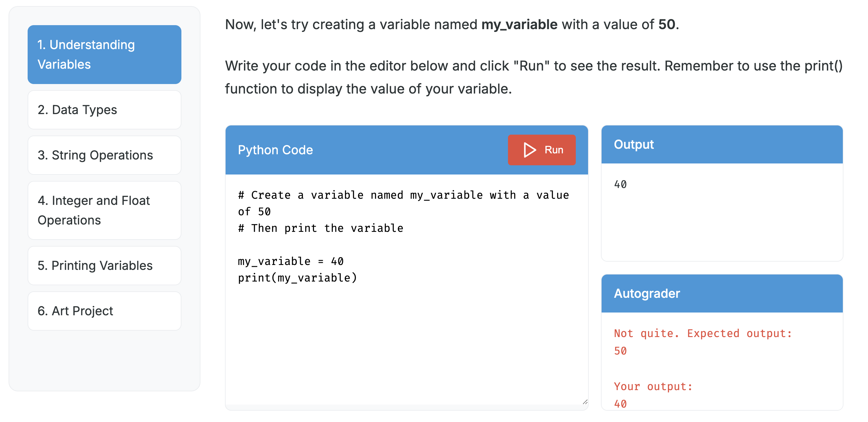The width and height of the screenshot is (868, 422).
Task: Switch to Printing Variables lesson
Action: click(104, 266)
